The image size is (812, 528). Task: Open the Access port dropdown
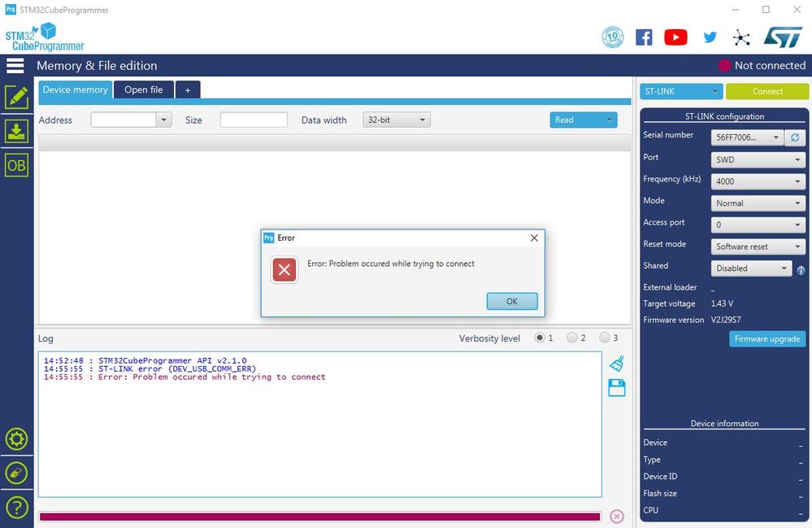758,225
